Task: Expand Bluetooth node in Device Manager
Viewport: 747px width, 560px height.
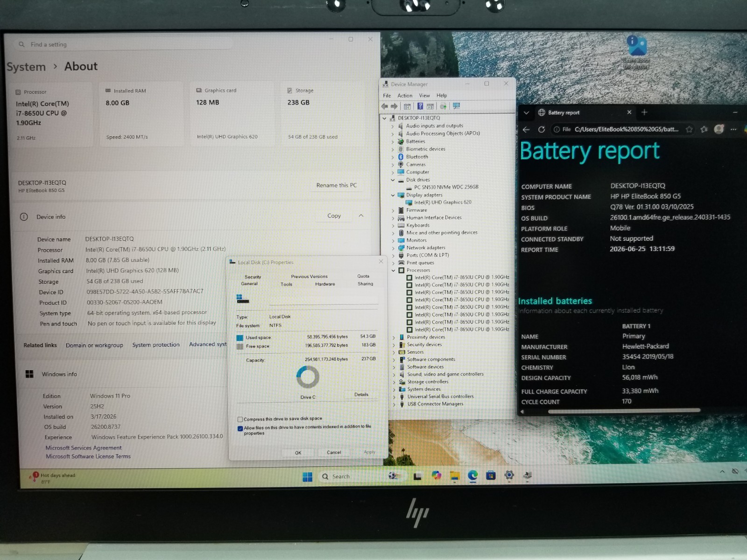Action: tap(393, 157)
